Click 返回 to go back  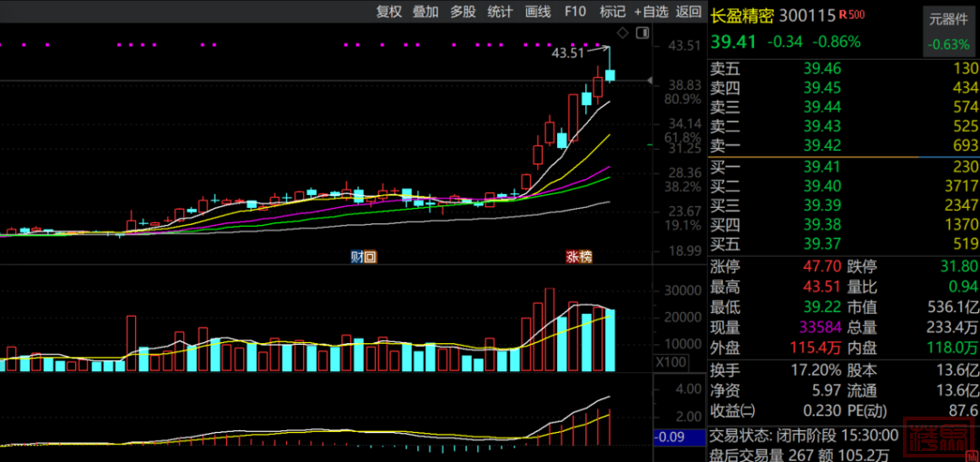point(689,12)
